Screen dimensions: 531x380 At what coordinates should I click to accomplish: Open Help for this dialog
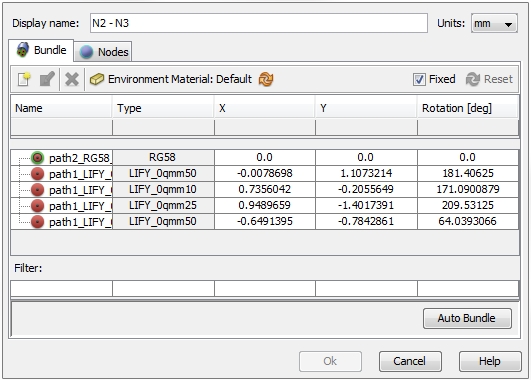[490, 361]
